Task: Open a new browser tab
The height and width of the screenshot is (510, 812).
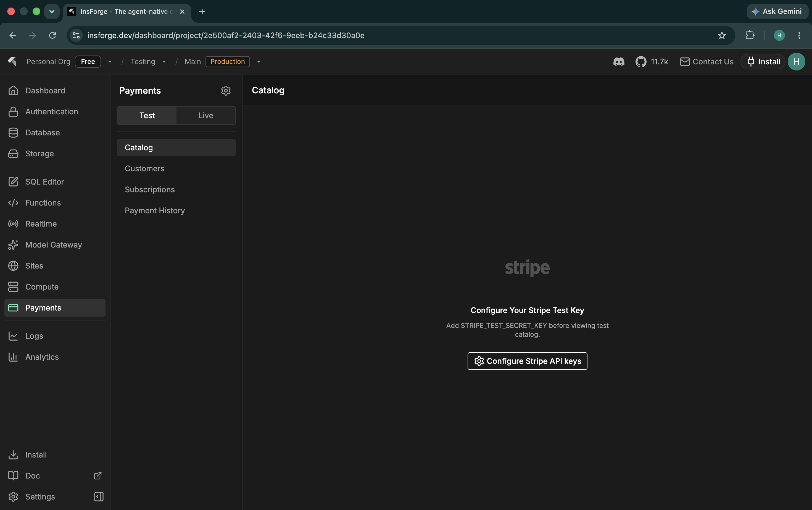Action: 202,12
